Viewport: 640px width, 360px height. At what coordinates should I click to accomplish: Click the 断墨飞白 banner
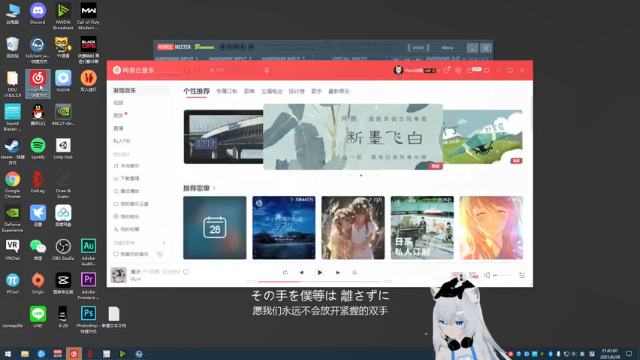tap(353, 137)
